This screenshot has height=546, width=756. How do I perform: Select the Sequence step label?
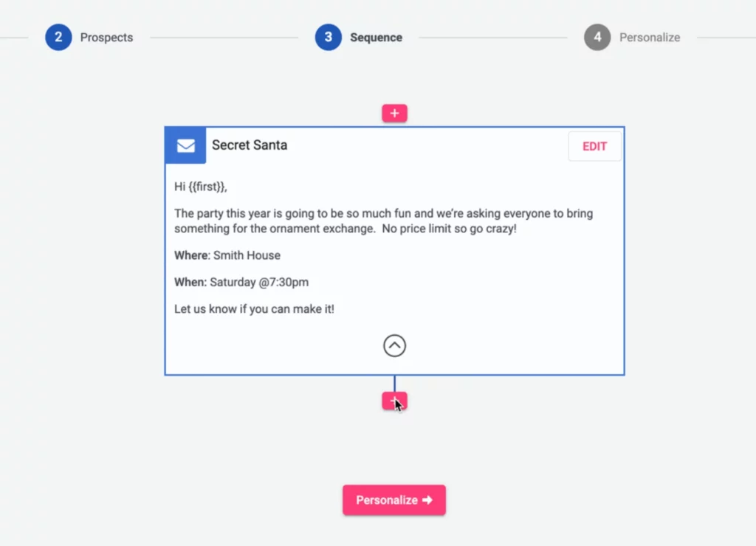click(x=376, y=37)
